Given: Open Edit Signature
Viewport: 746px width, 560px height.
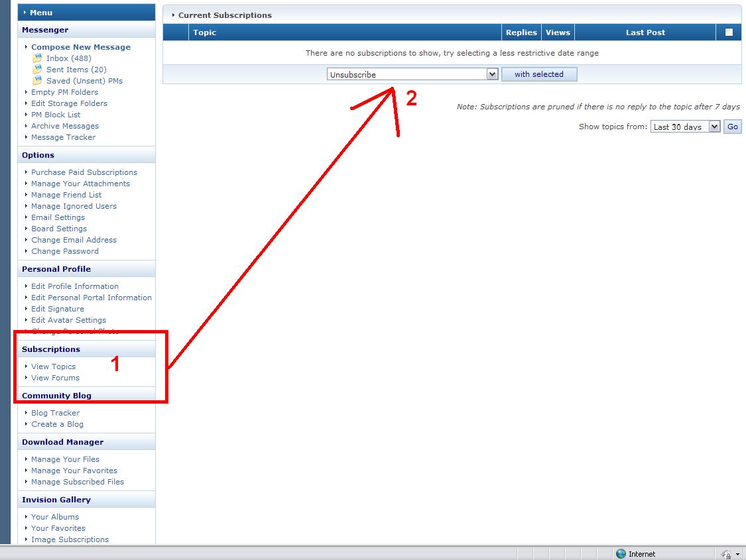Looking at the screenshot, I should pos(58,309).
